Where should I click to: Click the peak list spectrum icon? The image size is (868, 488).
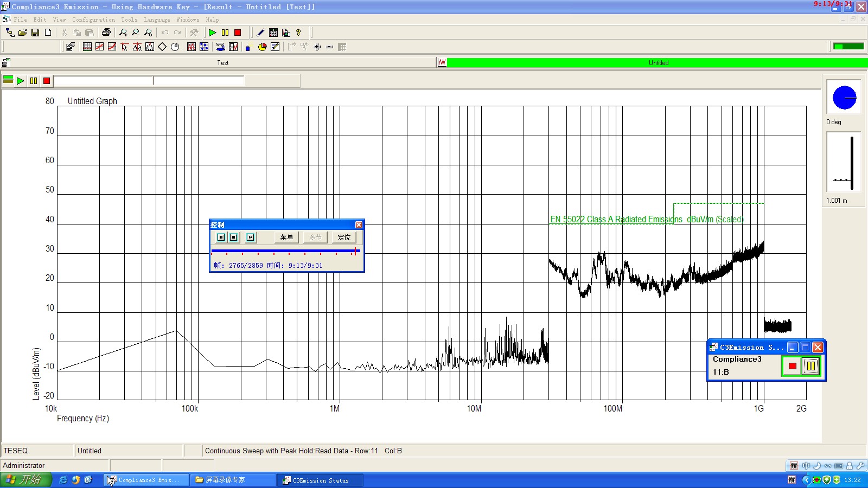pos(150,47)
